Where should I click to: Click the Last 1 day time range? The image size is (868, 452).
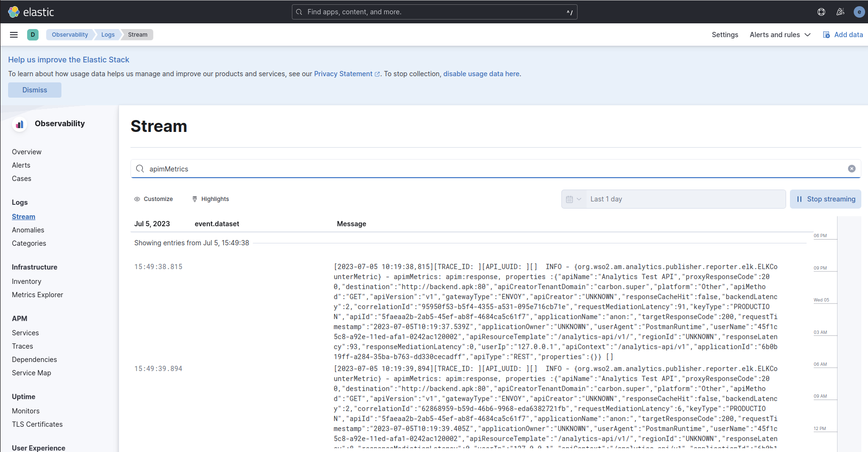(x=606, y=199)
